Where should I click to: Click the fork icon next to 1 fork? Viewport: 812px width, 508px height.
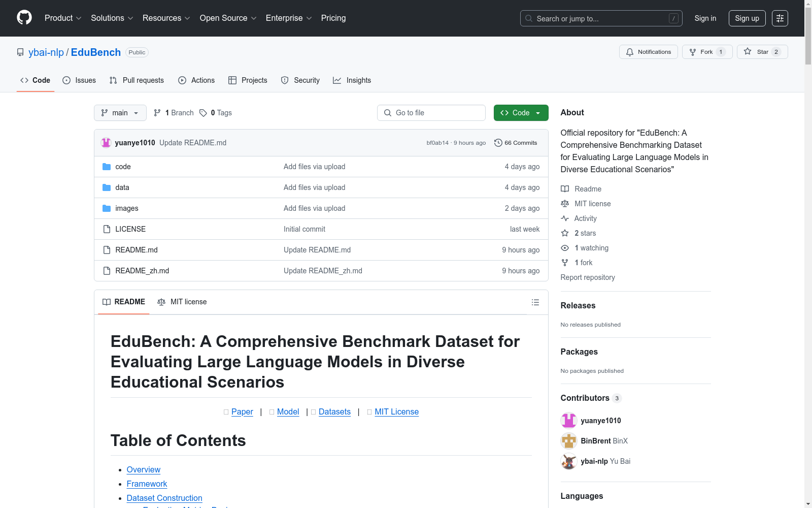tap(565, 263)
